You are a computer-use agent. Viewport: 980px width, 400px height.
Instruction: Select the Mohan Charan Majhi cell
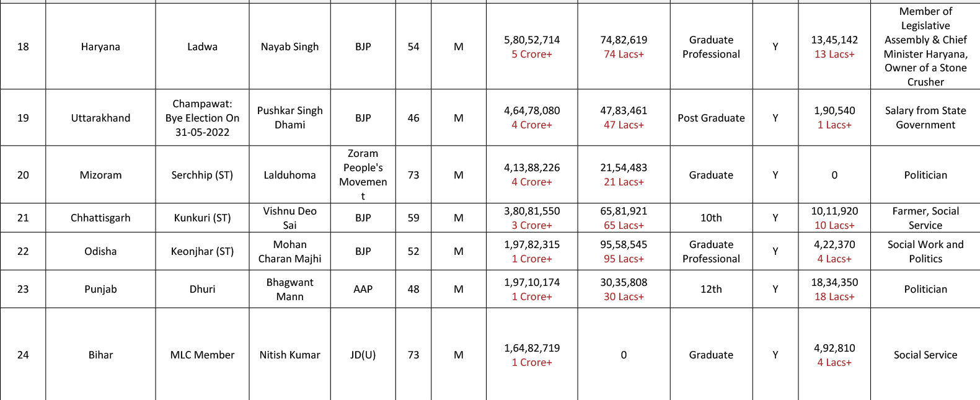click(289, 251)
